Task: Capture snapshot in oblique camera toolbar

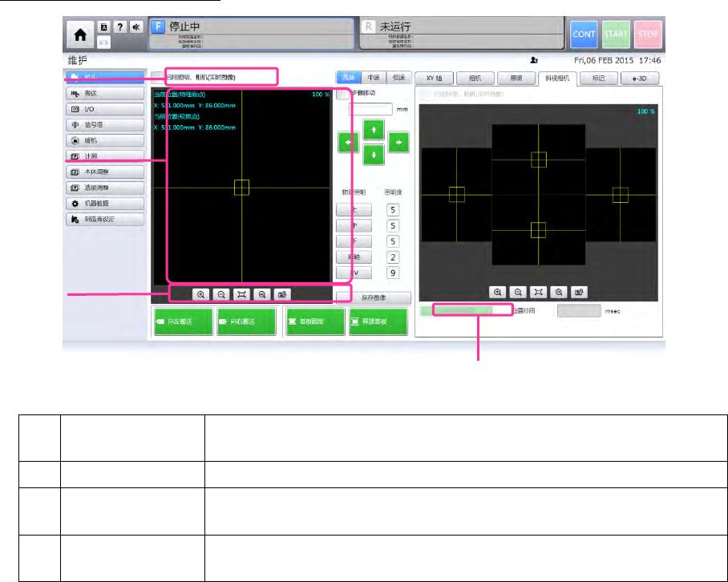Action: pyautogui.click(x=580, y=293)
